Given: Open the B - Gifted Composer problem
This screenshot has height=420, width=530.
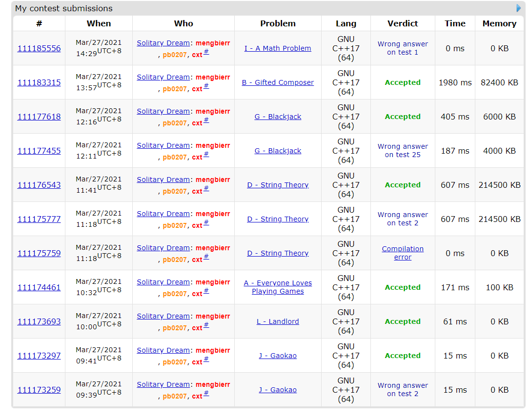Looking at the screenshot, I should tap(278, 82).
